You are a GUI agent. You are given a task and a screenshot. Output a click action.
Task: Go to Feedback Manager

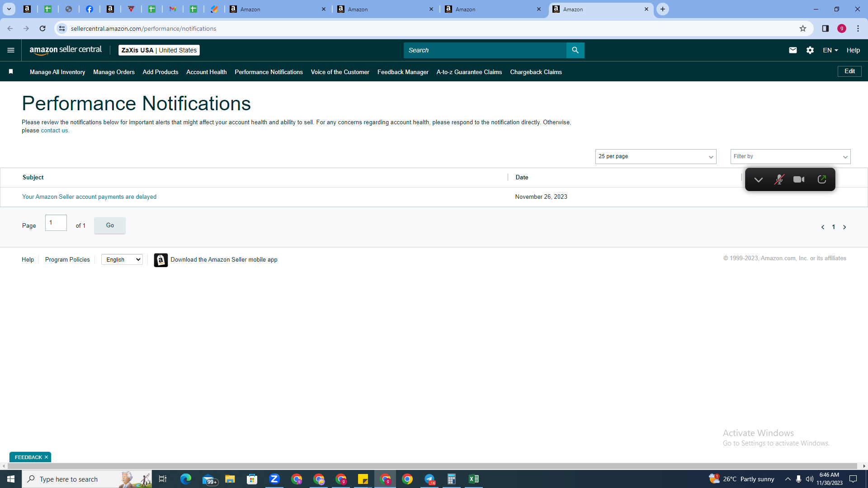point(403,72)
